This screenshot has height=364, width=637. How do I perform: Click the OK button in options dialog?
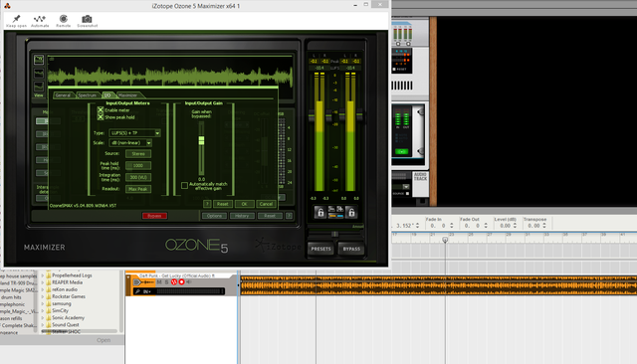click(244, 204)
